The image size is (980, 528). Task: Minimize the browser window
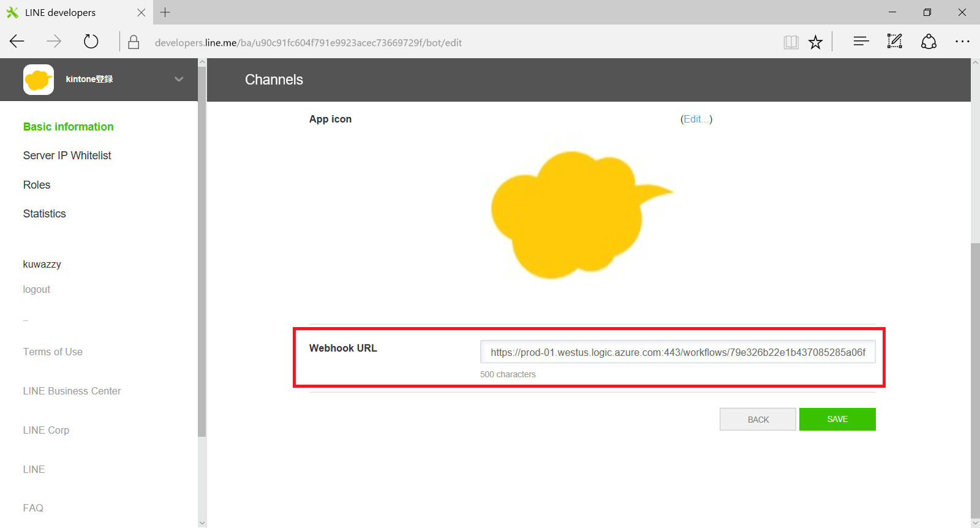[892, 12]
